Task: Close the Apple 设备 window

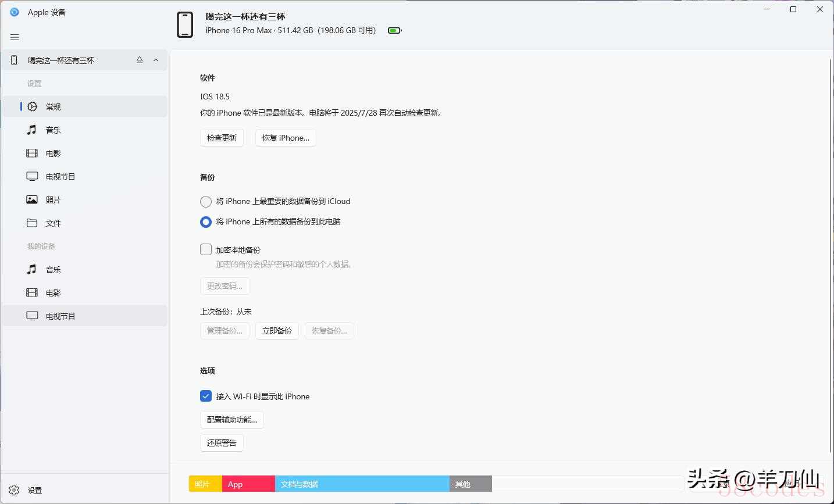Action: point(820,9)
